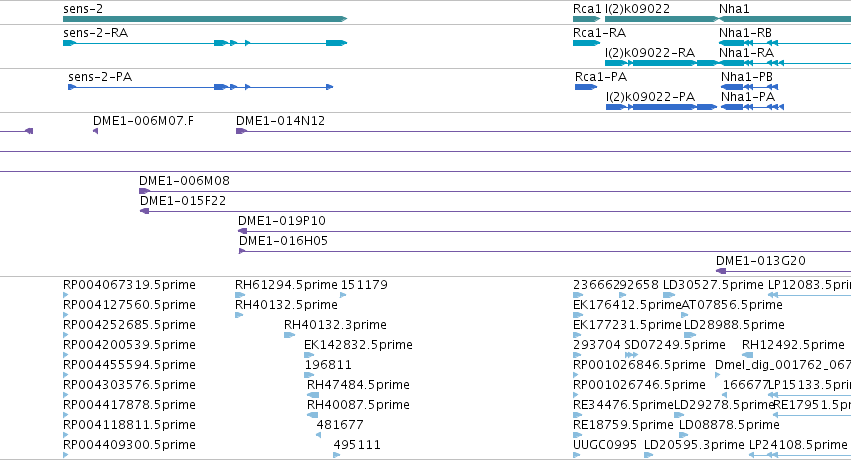Select the Rca1-RA transcript label
Screen dimensions: 851x460
[x=599, y=33]
